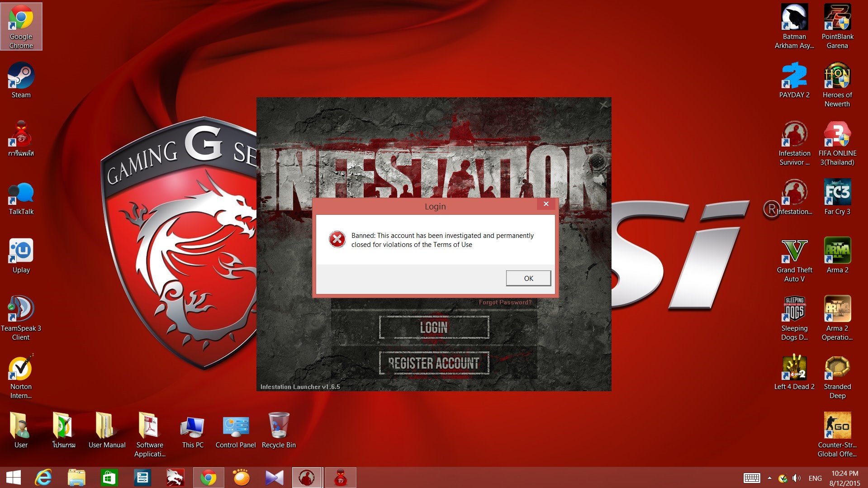The image size is (868, 488).
Task: Click the 'Infestation Launcher v1.6.5' version text
Action: 300,387
